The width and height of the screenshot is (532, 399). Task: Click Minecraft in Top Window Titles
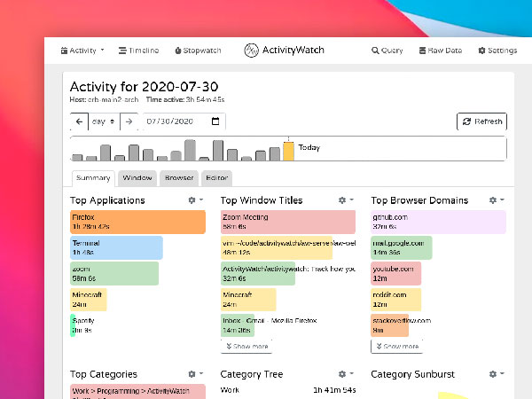(x=248, y=300)
